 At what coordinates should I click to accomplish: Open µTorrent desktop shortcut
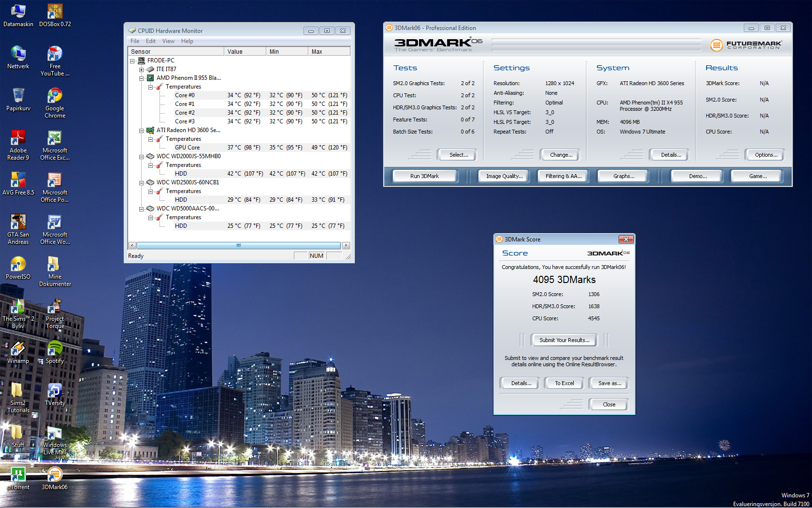click(18, 478)
